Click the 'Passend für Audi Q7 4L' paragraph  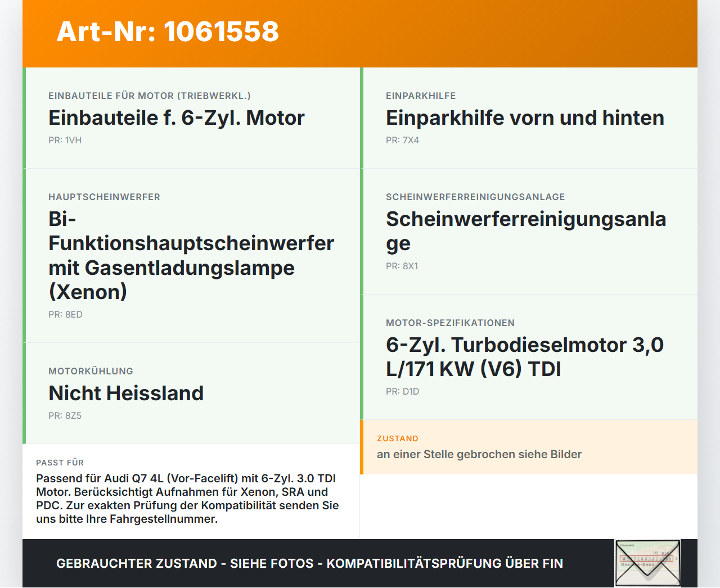pos(187,499)
